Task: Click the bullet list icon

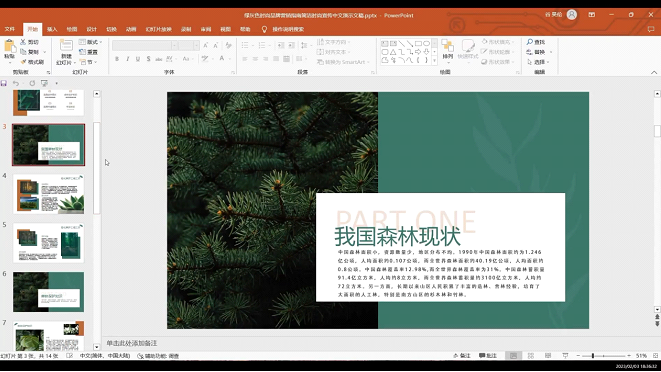Action: [246, 45]
